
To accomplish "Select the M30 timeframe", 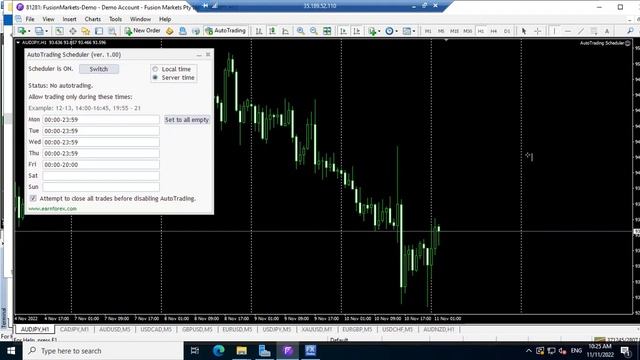I will point(467,31).
